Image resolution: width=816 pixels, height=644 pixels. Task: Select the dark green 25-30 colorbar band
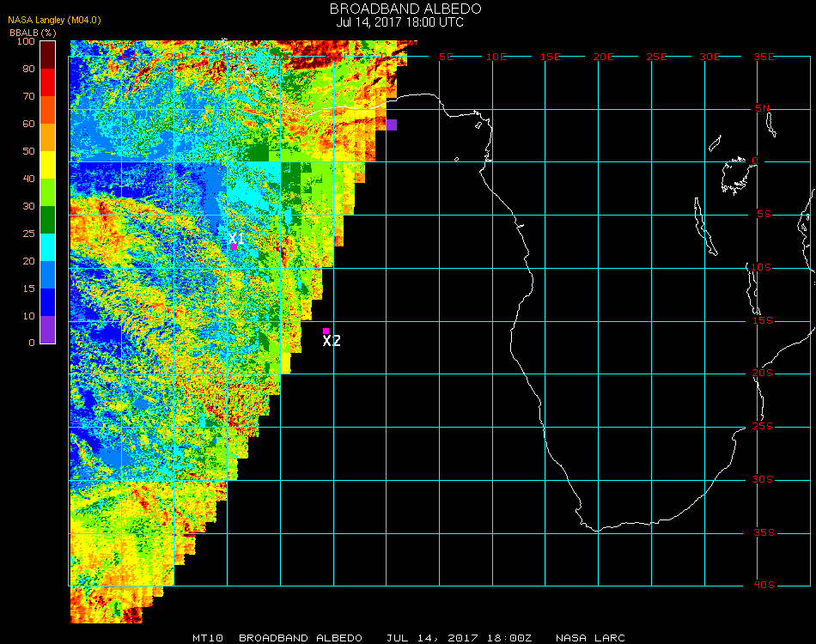48,220
